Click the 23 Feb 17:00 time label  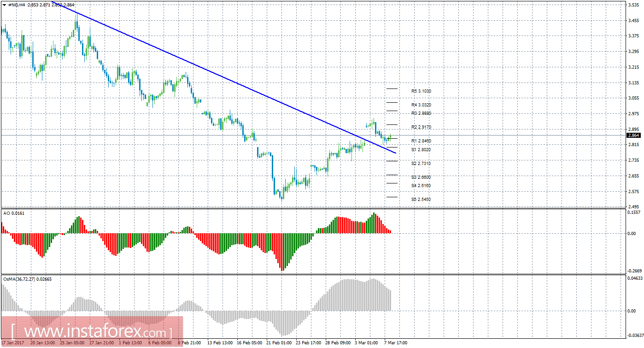coord(308,343)
